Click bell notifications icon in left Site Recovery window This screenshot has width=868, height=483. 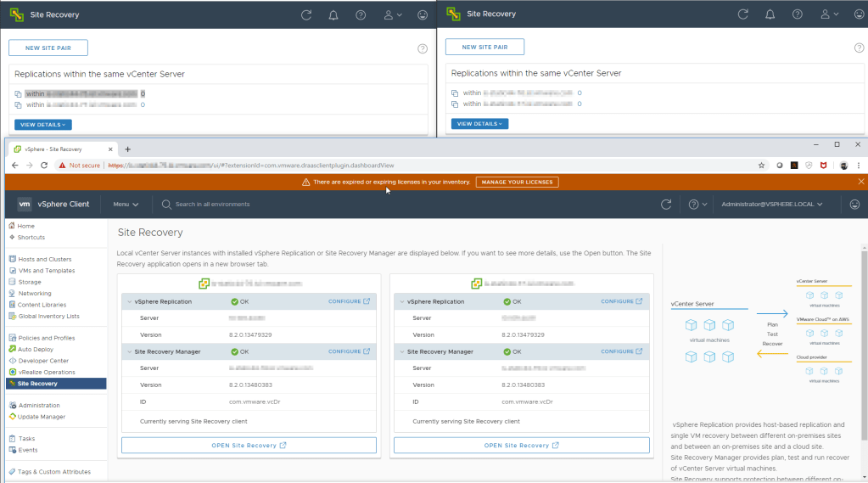point(333,14)
